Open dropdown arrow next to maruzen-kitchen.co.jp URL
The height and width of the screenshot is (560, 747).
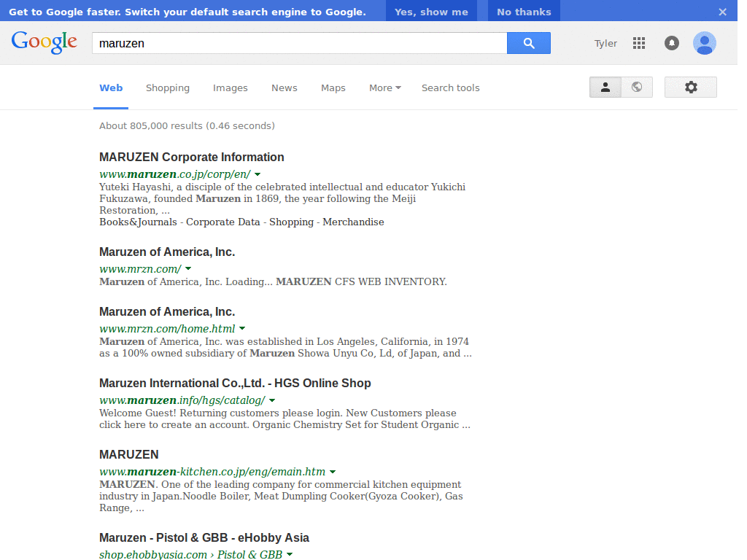pos(333,472)
